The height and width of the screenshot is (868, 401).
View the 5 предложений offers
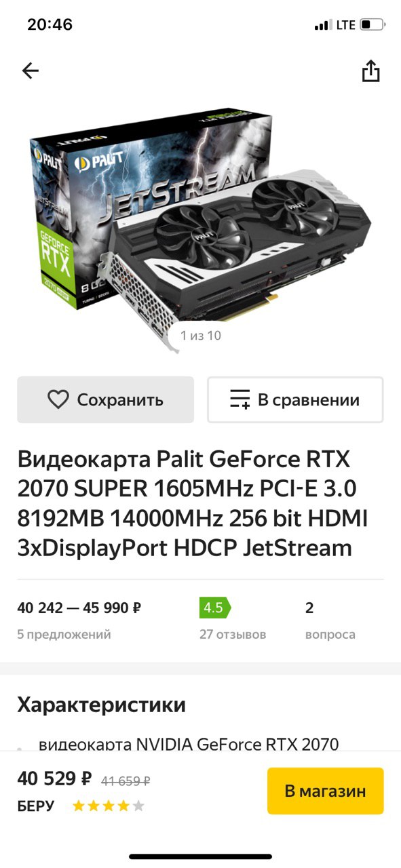[64, 635]
